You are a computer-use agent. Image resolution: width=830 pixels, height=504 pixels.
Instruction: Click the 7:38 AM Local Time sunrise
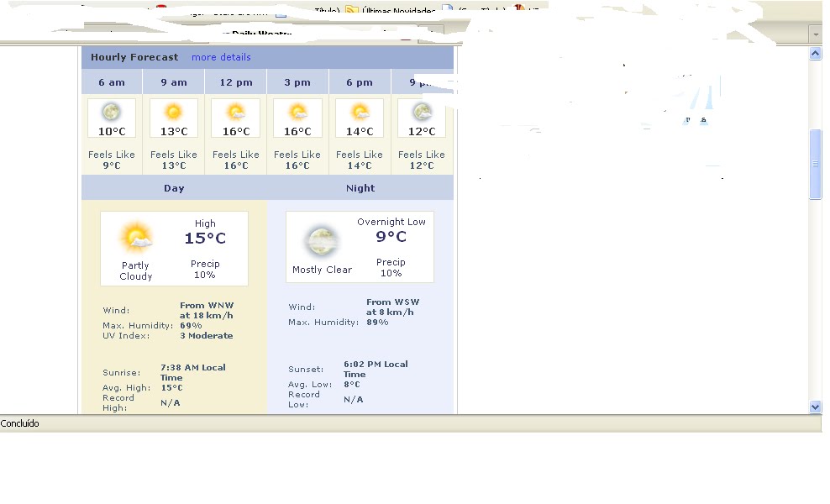tap(192, 372)
